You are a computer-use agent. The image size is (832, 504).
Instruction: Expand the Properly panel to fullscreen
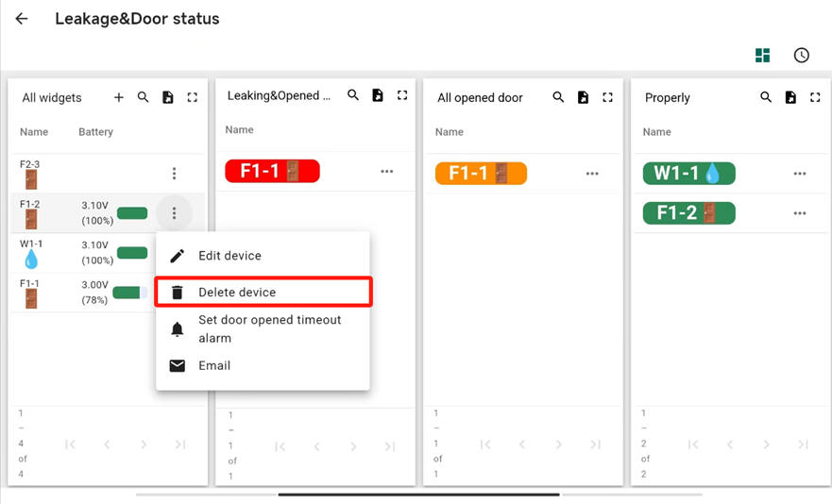(815, 97)
